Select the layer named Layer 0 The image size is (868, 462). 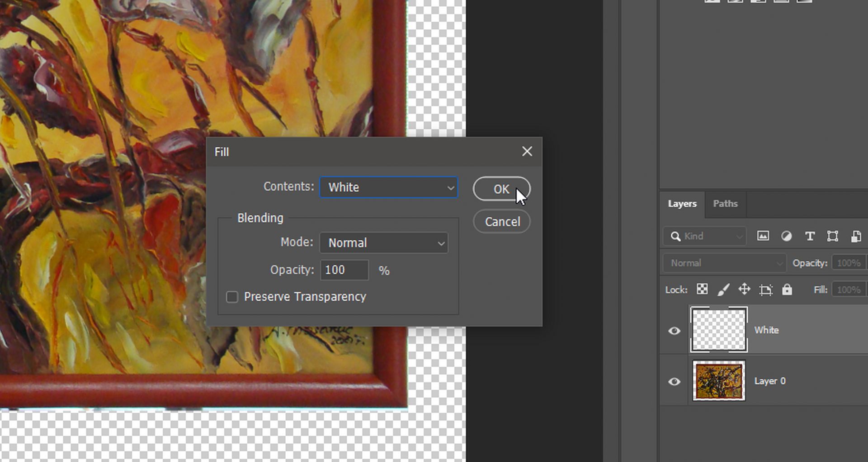(x=769, y=381)
